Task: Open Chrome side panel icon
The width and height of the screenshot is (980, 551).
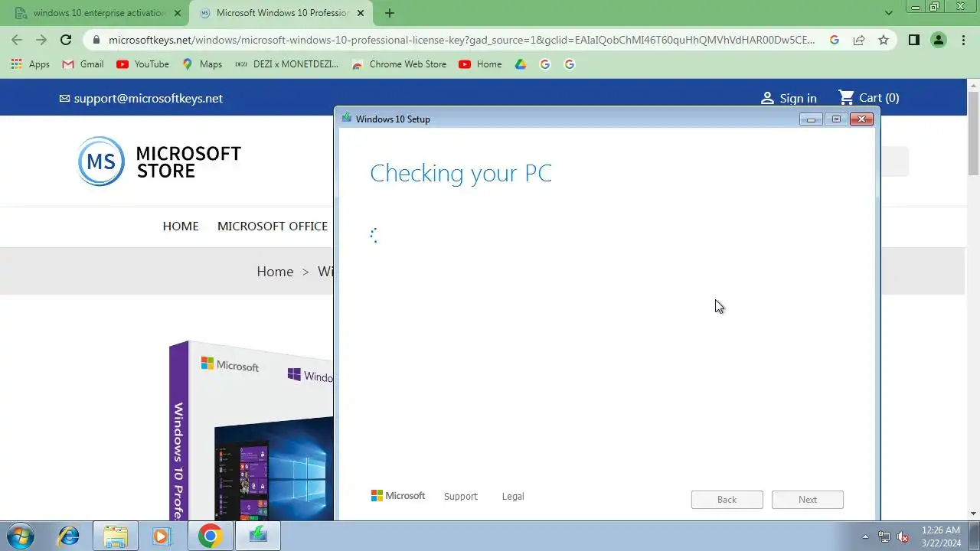Action: (913, 40)
